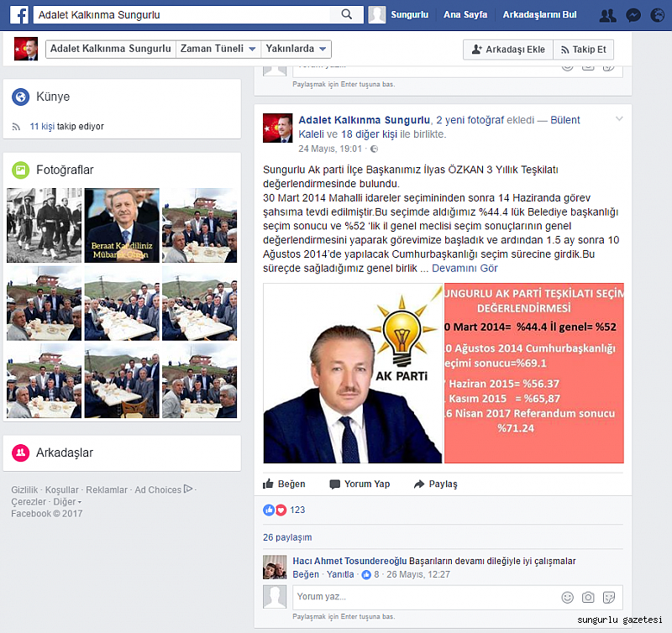Open Arkadaşlarını Bul

(x=539, y=14)
